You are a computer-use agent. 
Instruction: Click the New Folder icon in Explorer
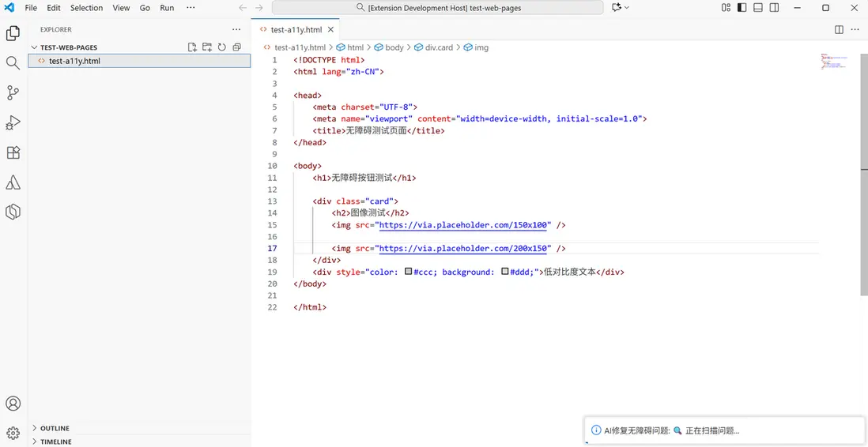point(207,47)
